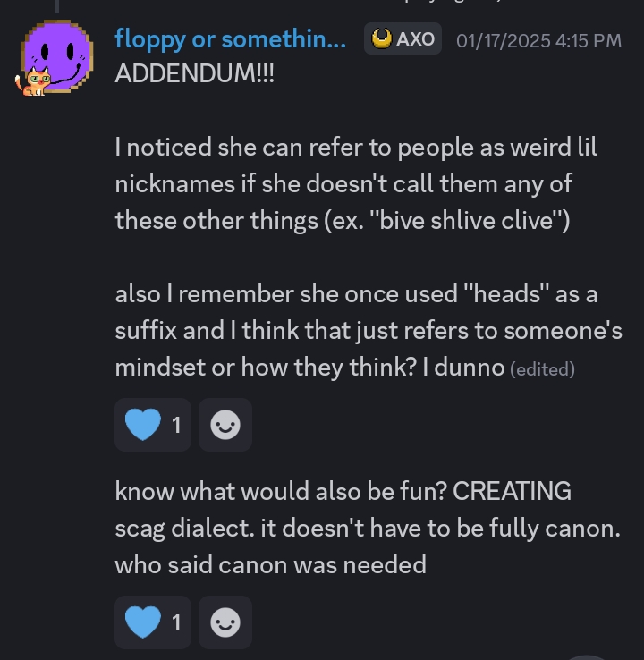Screen dimensions: 644x660
Task: Tap the blue heart emoji under ADDENDUM message
Action: tap(141, 425)
